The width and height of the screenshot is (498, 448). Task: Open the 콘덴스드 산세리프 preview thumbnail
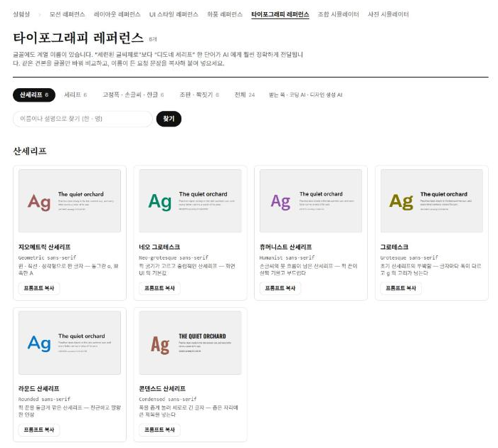tap(190, 343)
